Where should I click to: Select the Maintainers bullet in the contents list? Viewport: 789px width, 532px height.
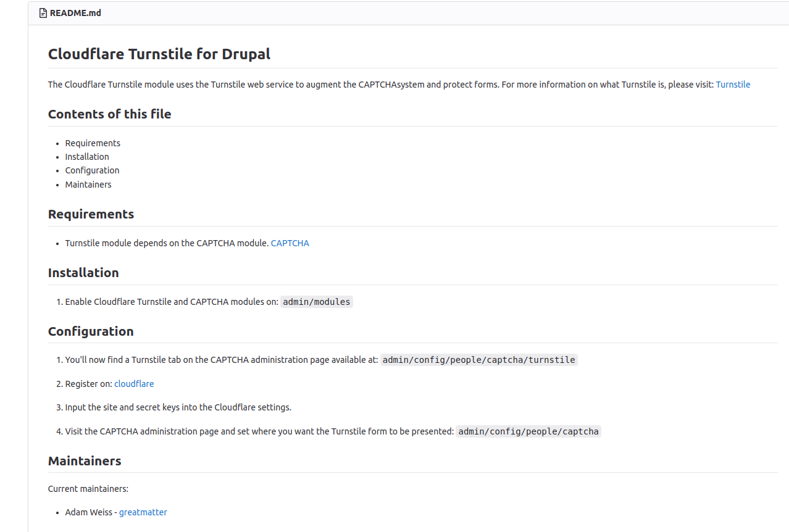click(x=88, y=185)
